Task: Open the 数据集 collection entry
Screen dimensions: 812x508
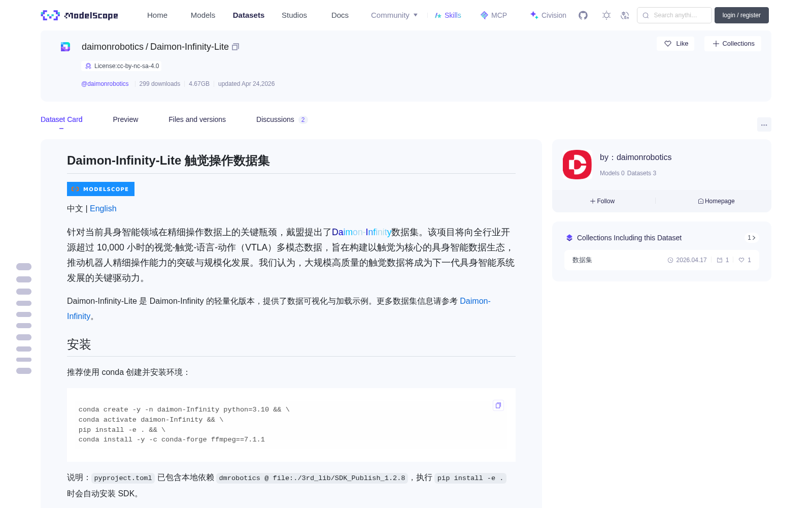Action: point(661,260)
